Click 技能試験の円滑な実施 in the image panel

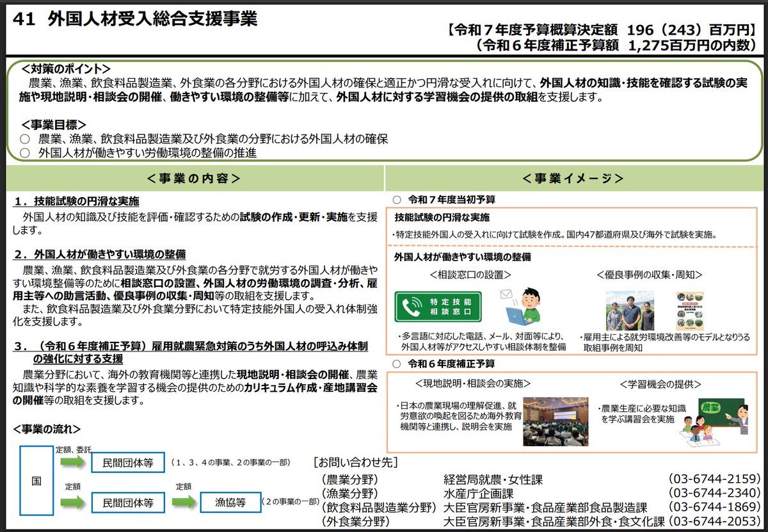[442, 217]
